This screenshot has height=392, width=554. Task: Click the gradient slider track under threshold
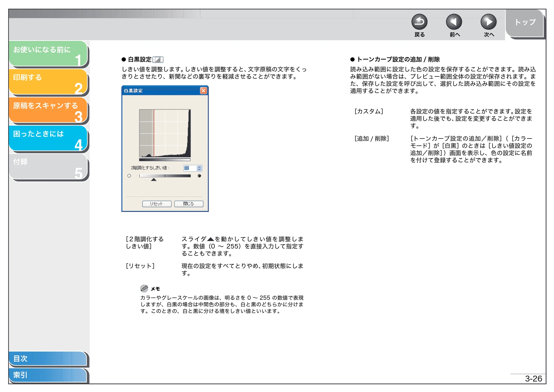click(165, 176)
